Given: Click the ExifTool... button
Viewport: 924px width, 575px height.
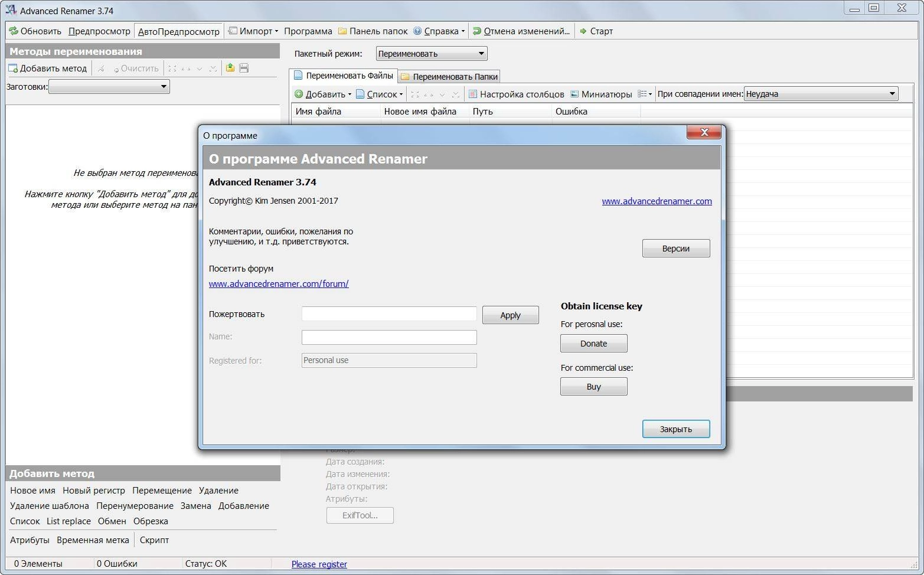Looking at the screenshot, I should 360,515.
